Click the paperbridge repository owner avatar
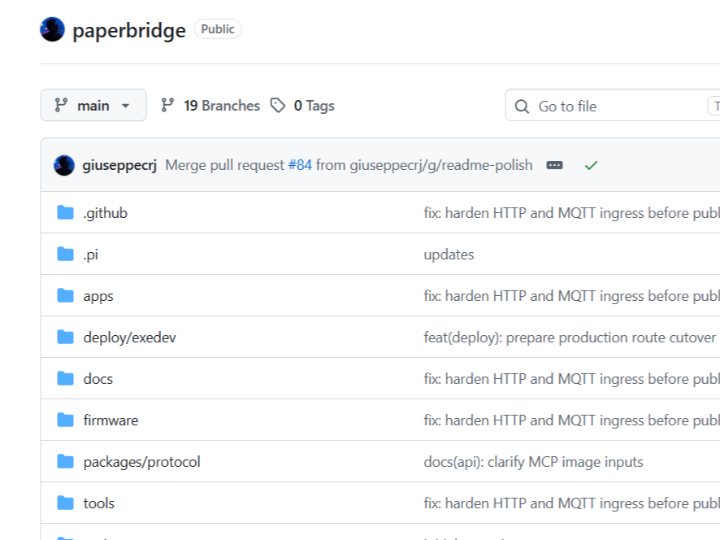This screenshot has width=720, height=540. tap(52, 29)
